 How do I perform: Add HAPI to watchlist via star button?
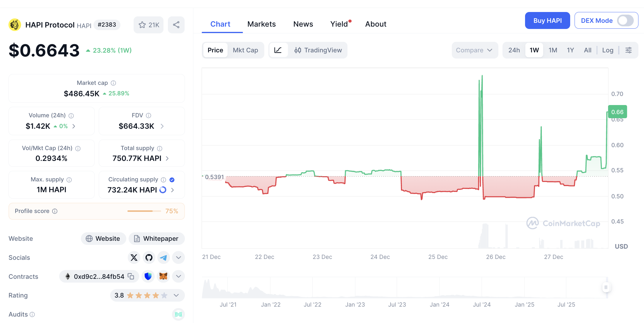point(149,25)
